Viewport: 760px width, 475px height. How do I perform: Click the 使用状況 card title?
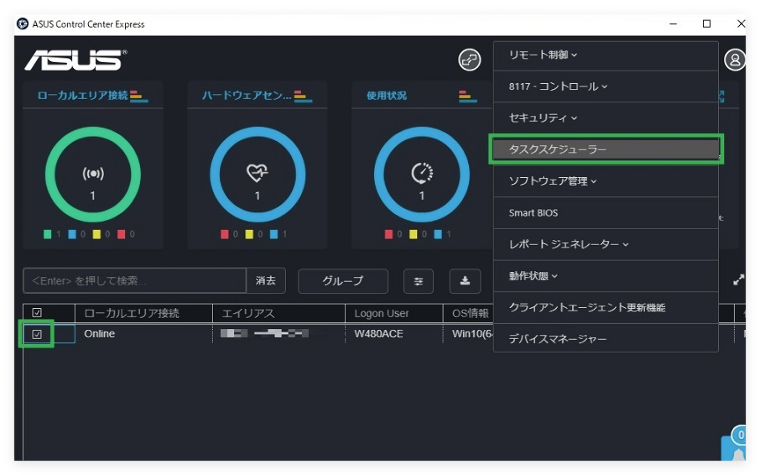386,95
